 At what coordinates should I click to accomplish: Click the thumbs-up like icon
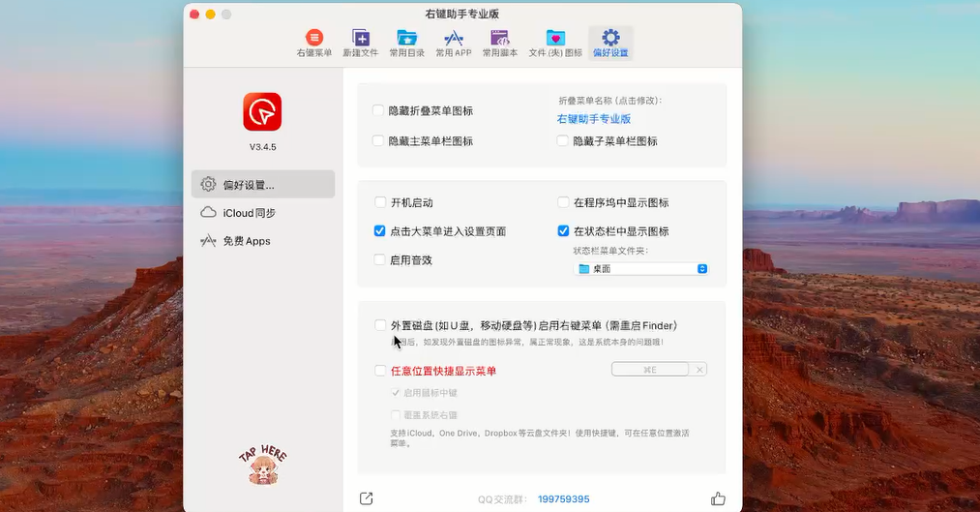(x=718, y=498)
